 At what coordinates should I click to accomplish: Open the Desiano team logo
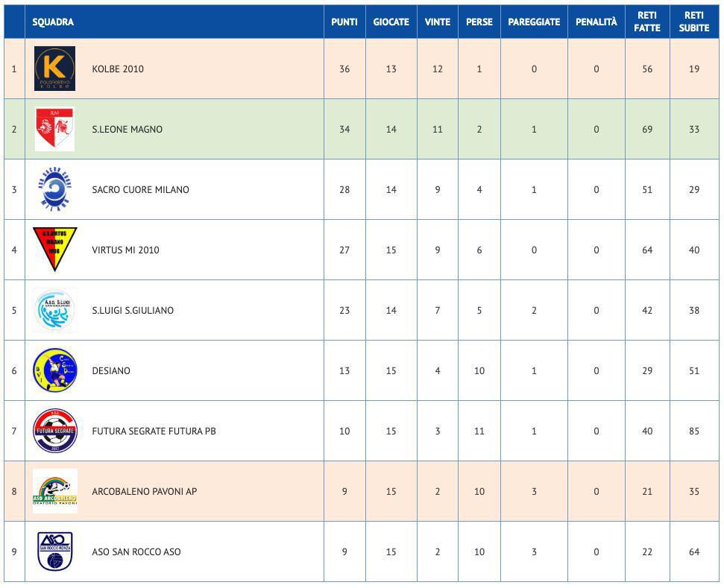(x=54, y=370)
